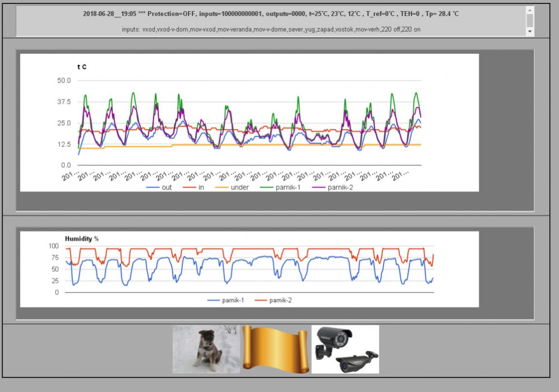Open the golden scroll icon
Image resolution: width=559 pixels, height=392 pixels.
point(275,349)
